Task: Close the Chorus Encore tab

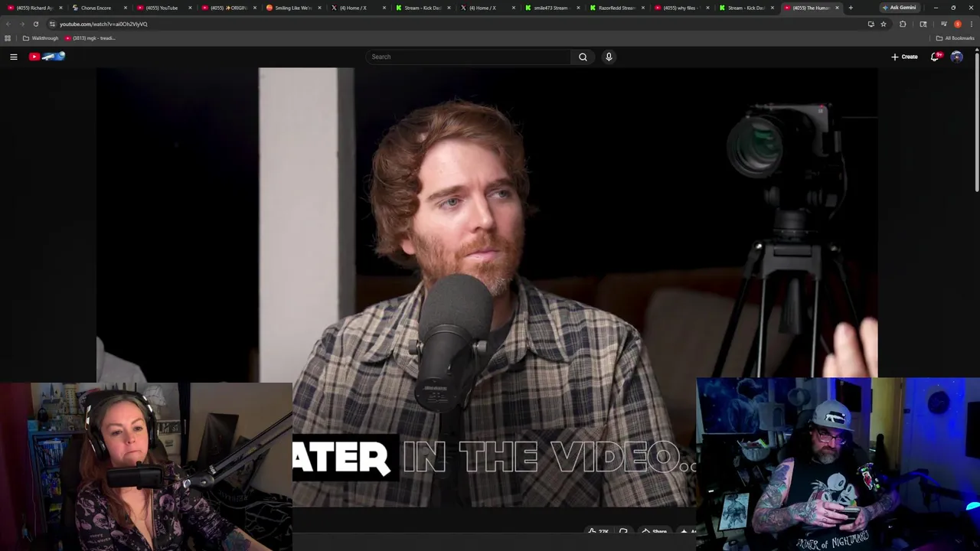Action: click(125, 8)
